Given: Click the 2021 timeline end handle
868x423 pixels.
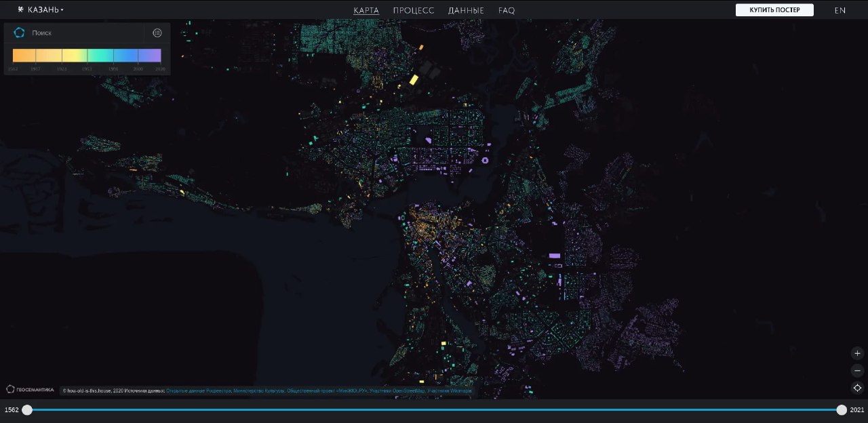Looking at the screenshot, I should 842,410.
